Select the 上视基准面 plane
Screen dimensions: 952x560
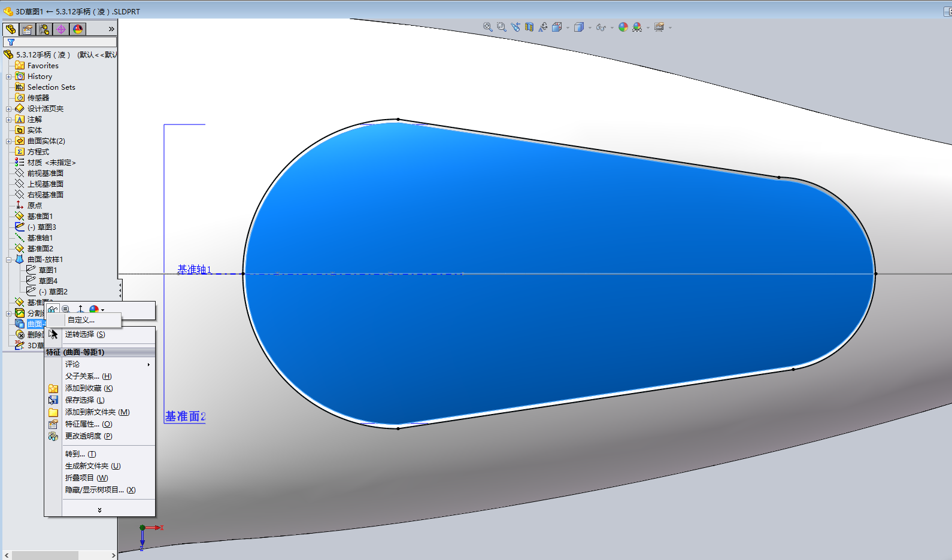(40, 184)
